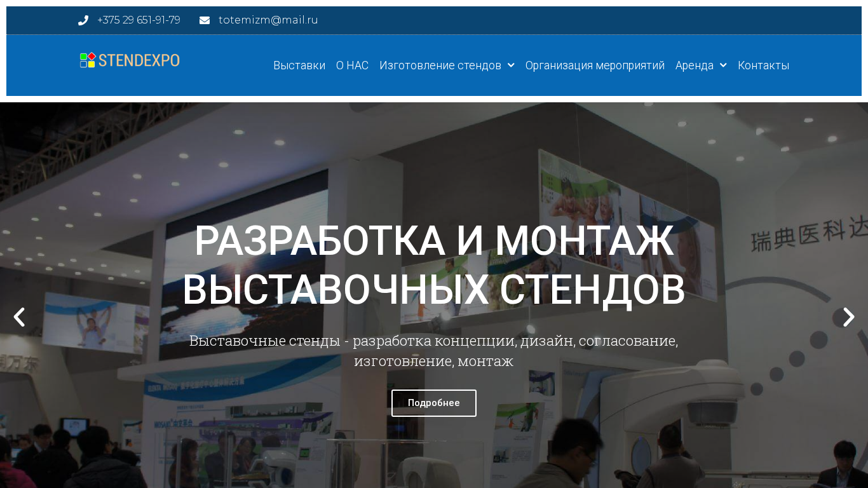Open the Выставки menu item
The image size is (868, 488).
(x=299, y=65)
